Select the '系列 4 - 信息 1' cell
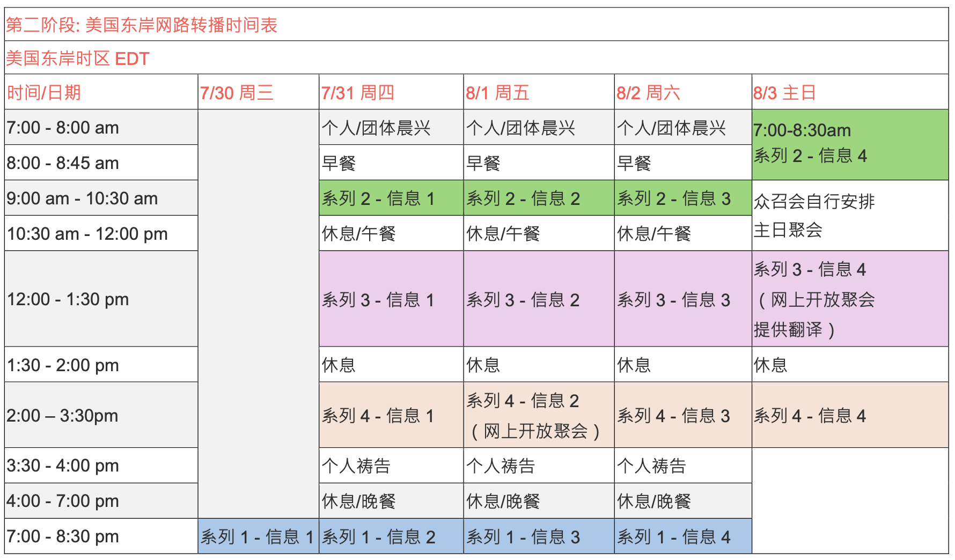Screen dimensions: 955x560 click(x=391, y=415)
